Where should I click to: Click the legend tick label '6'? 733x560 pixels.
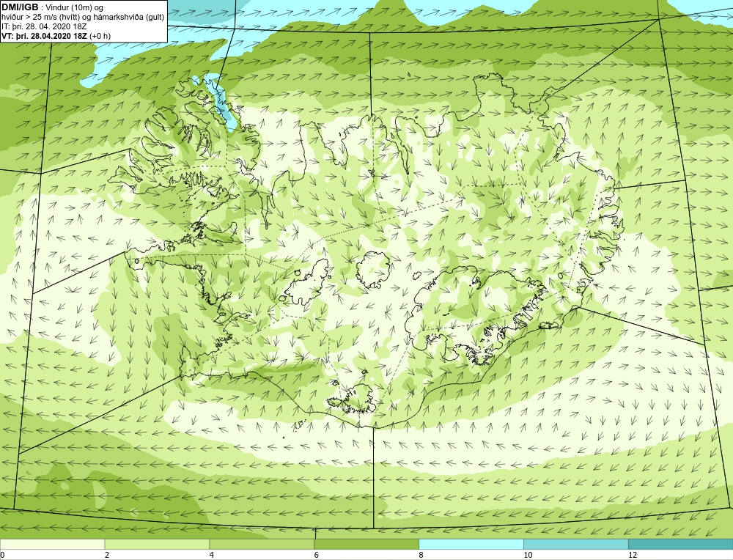[x=317, y=555]
